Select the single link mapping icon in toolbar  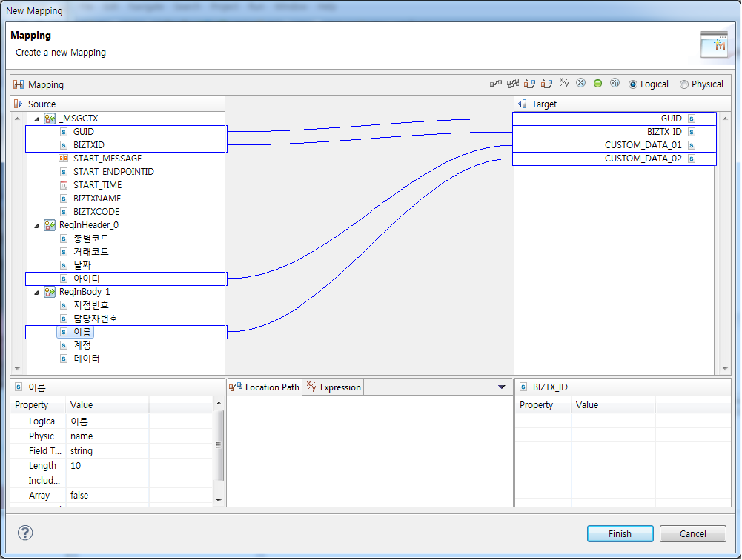[x=494, y=84]
